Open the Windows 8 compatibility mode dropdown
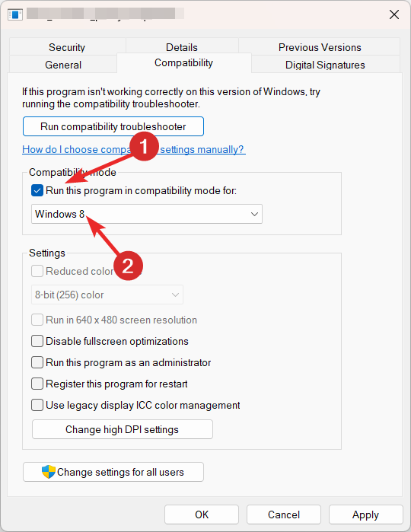Viewport: 411px width, 532px height. tap(147, 214)
